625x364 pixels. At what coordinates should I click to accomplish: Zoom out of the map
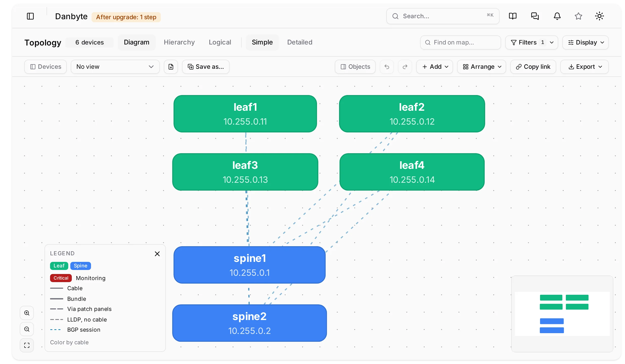tap(27, 329)
